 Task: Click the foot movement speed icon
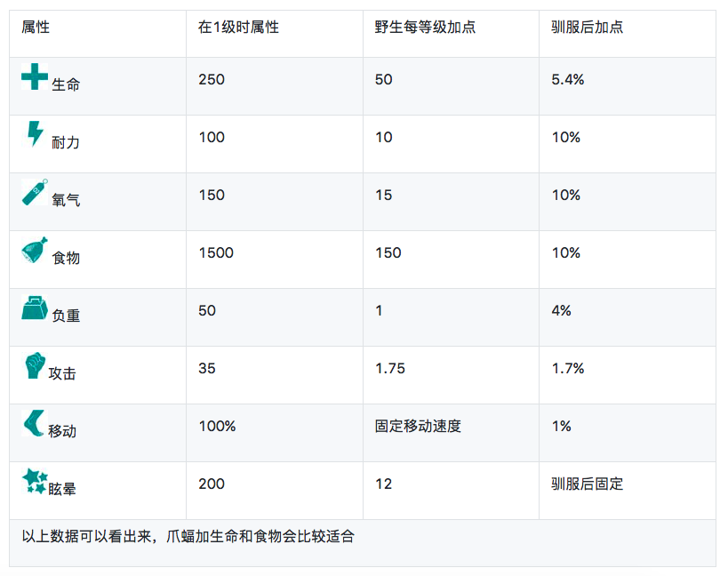coord(34,424)
